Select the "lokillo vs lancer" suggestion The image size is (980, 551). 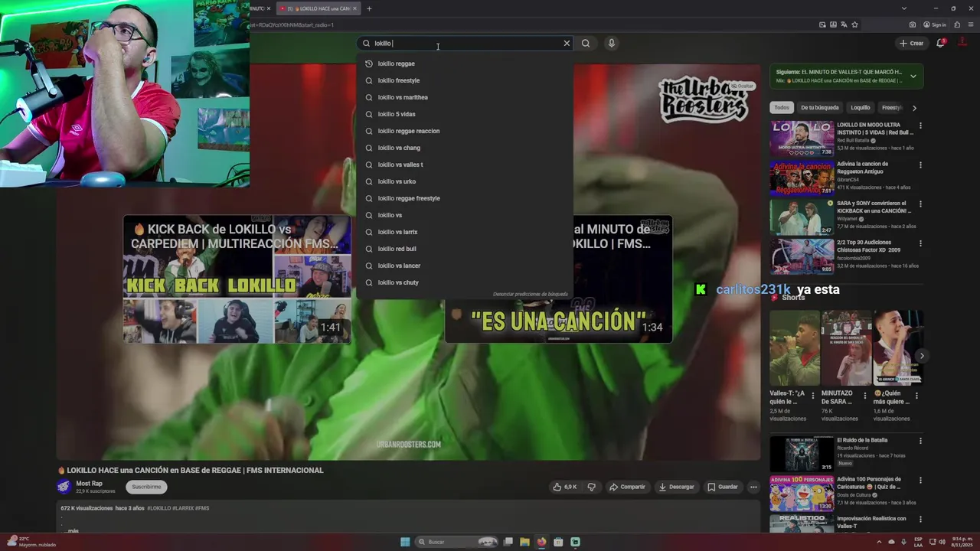coord(465,266)
